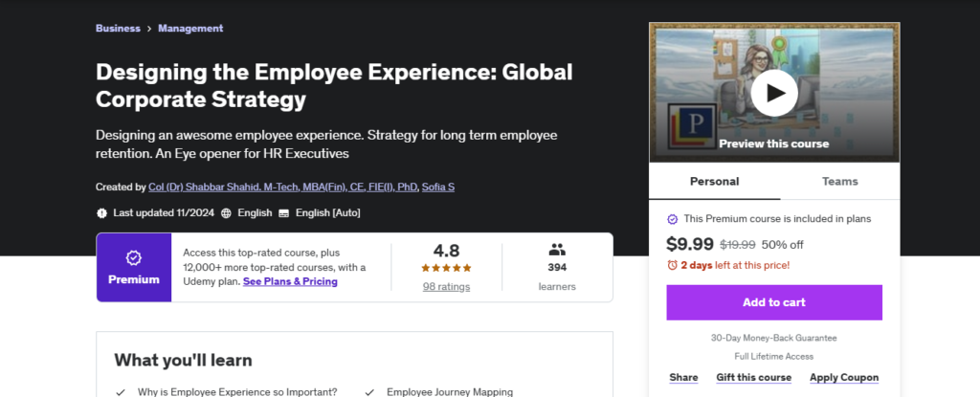This screenshot has width=980, height=397.
Task: Click 30-Day Money-Back Guarantee text
Action: pos(773,338)
